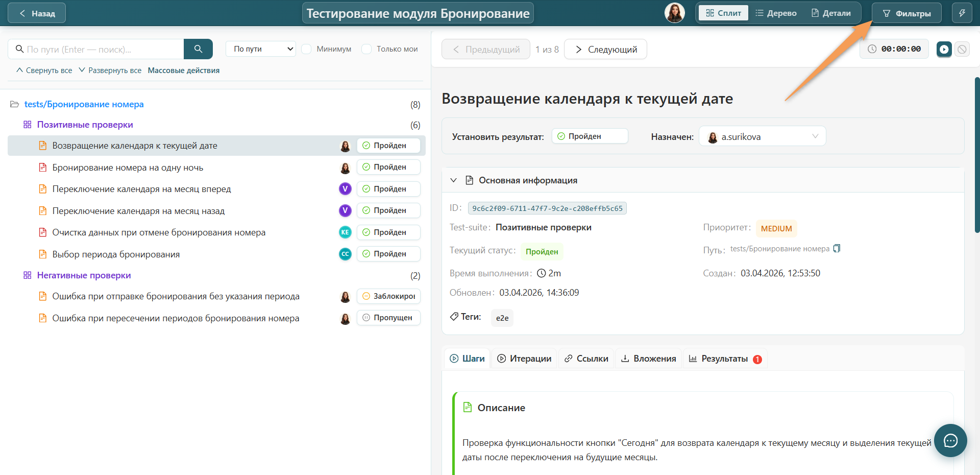Viewport: 980px width, 475px height.
Task: Click the Описание section document icon
Action: (x=467, y=407)
